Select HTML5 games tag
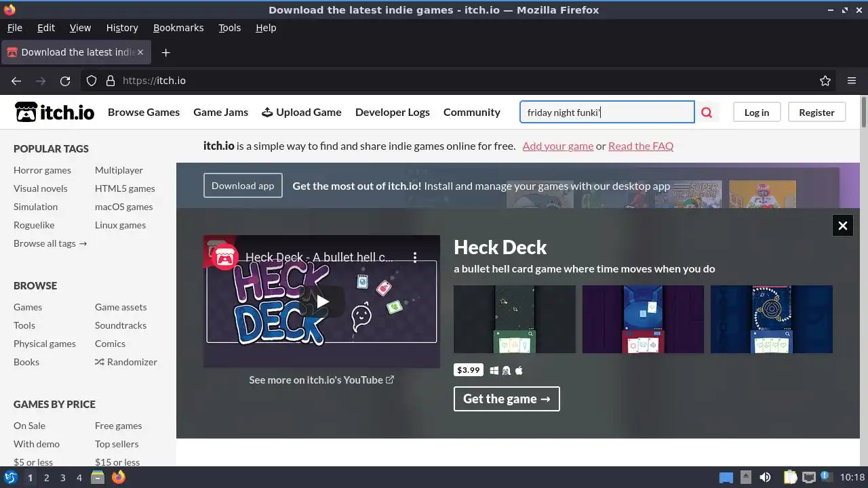This screenshot has height=488, width=868. point(125,188)
